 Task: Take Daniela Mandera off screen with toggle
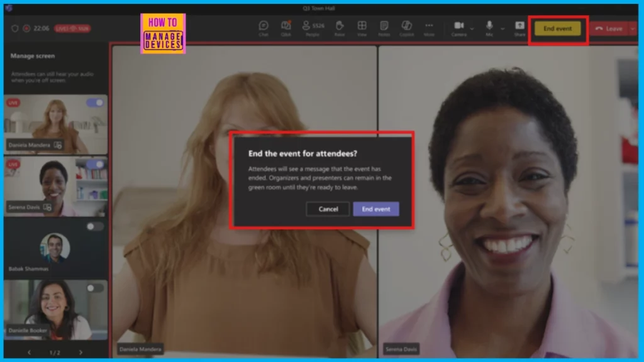pos(95,102)
